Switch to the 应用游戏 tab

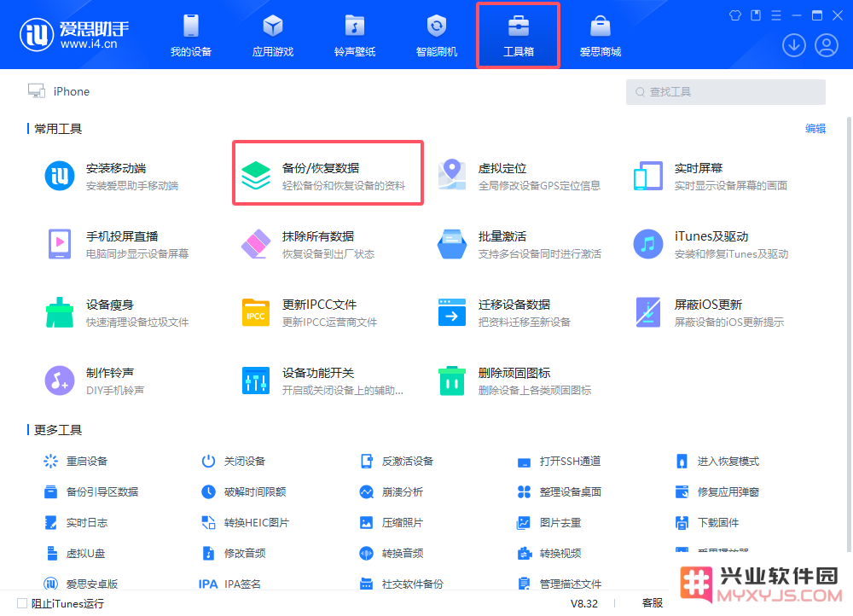tap(273, 35)
